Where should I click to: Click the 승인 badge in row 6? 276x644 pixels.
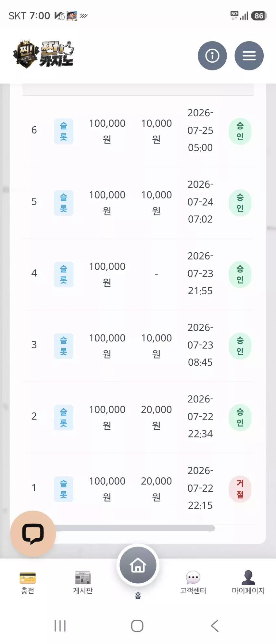tap(240, 131)
